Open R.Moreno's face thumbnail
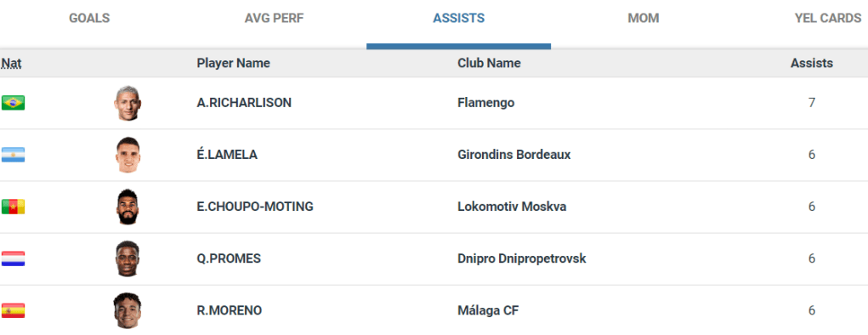Viewport: 868px width, 335px height. pyautogui.click(x=128, y=310)
